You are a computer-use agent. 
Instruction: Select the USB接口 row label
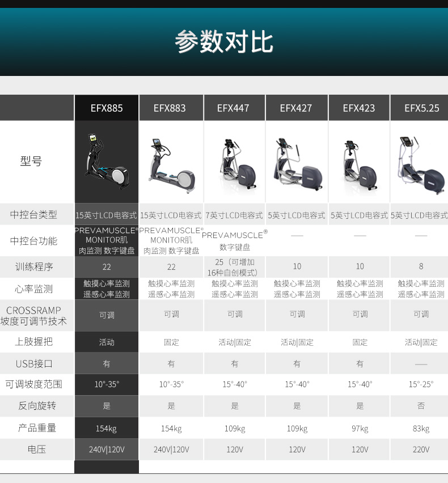34,363
